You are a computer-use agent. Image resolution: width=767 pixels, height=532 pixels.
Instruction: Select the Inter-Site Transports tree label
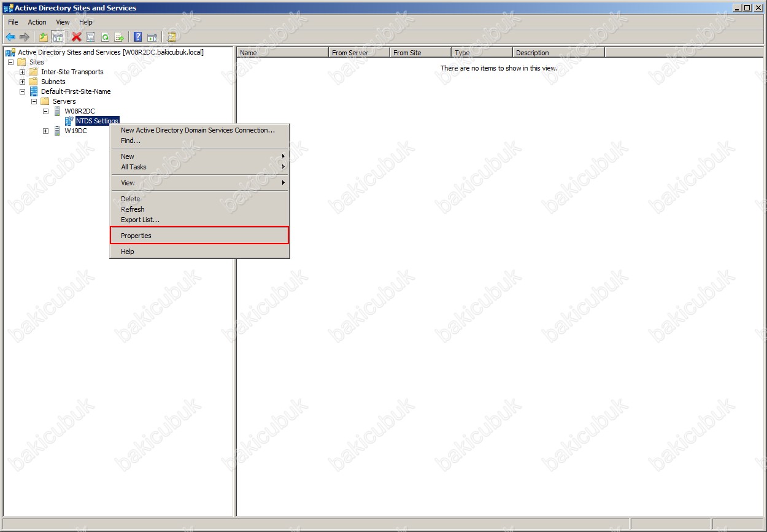point(72,72)
